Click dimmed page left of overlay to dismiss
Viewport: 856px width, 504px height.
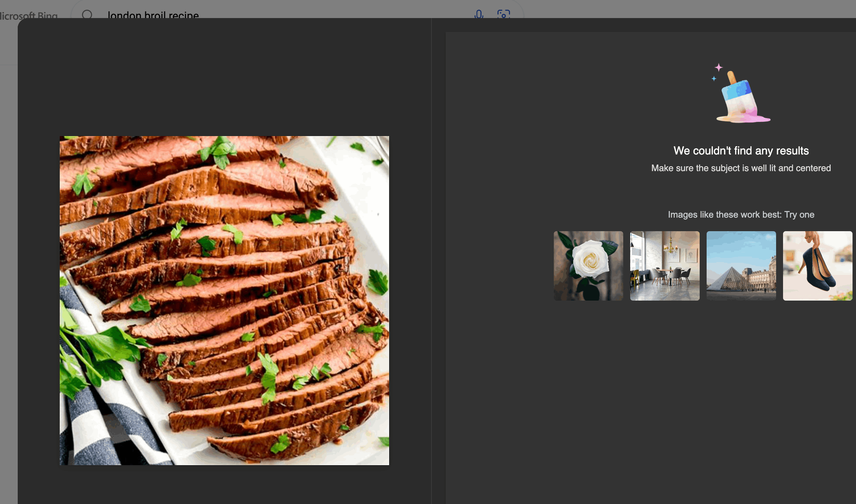[x=8, y=243]
